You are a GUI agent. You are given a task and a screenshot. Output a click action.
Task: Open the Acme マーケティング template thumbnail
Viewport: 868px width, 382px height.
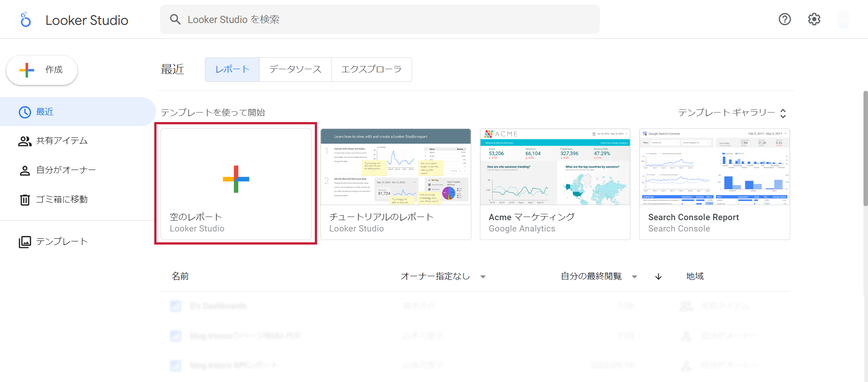coord(555,167)
